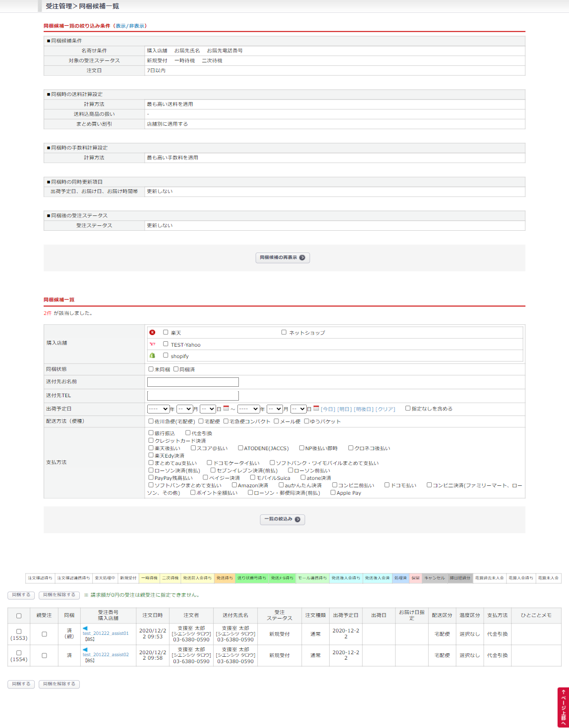Focus the 送付先お名前 text field

pos(193,382)
